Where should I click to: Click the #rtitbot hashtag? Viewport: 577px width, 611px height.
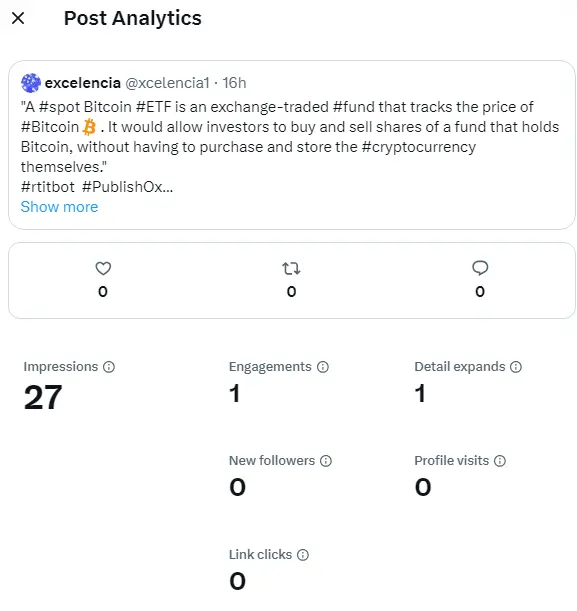(x=48, y=187)
